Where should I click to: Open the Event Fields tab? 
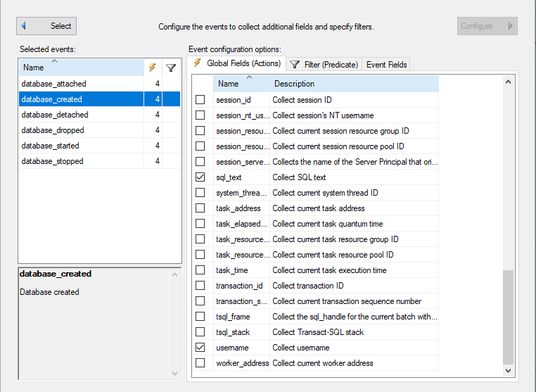coord(386,65)
